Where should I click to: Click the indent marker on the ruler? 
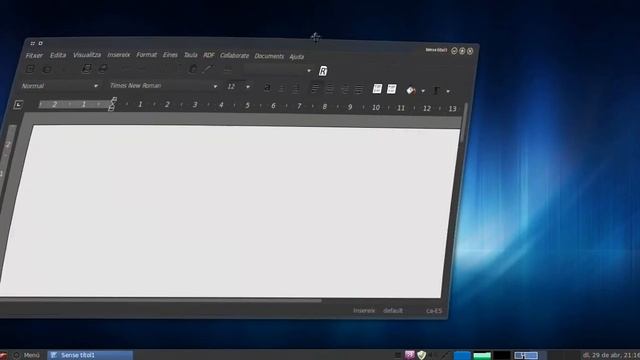point(112,104)
